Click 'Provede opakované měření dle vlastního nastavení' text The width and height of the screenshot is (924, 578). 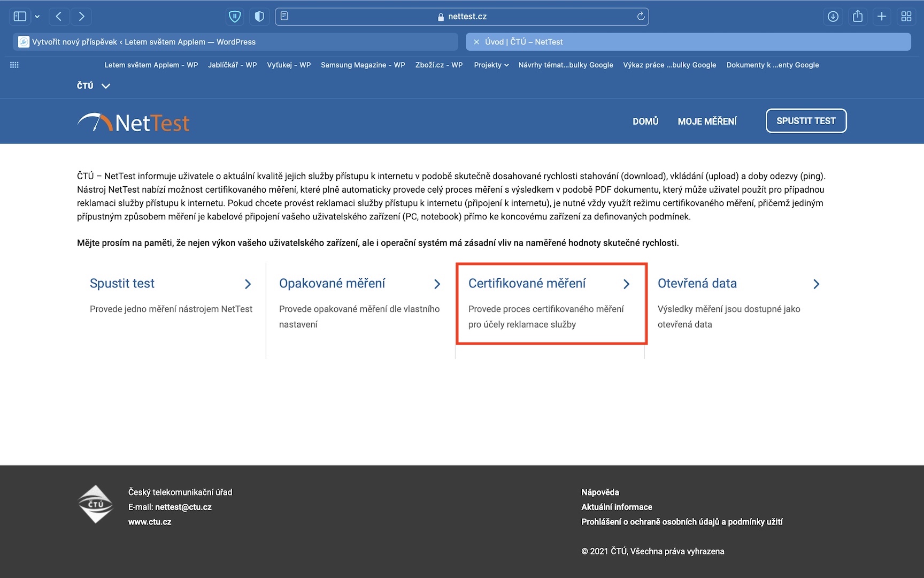click(x=359, y=316)
